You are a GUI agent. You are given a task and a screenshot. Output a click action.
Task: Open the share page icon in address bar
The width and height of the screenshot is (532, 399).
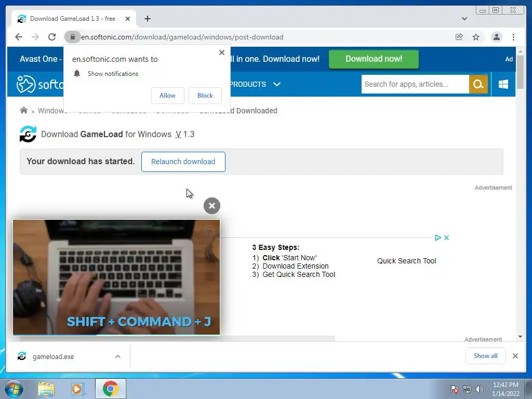(x=459, y=37)
